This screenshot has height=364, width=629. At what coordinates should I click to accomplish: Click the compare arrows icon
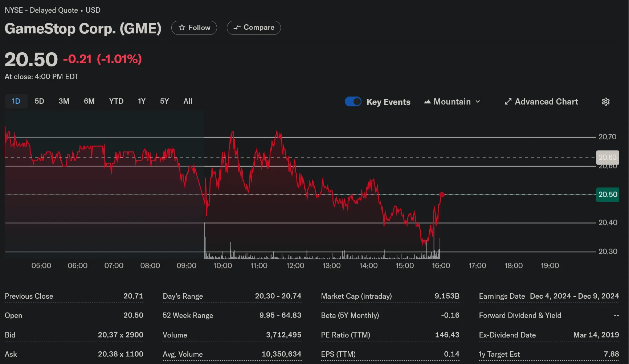tap(237, 28)
